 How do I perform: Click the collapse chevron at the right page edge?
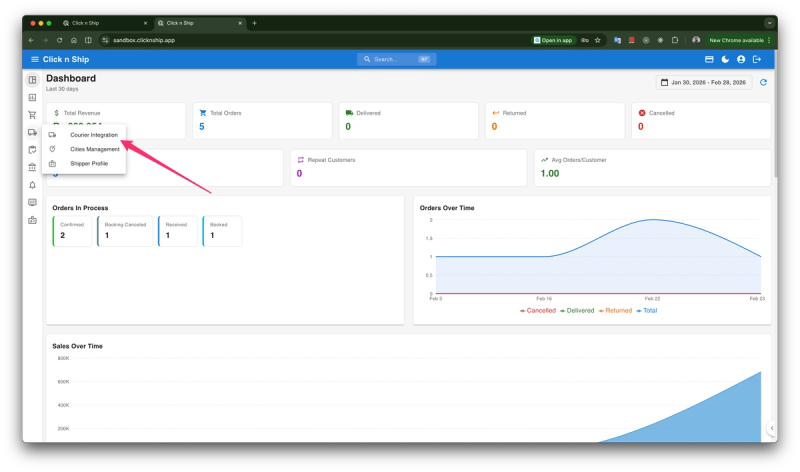click(772, 428)
